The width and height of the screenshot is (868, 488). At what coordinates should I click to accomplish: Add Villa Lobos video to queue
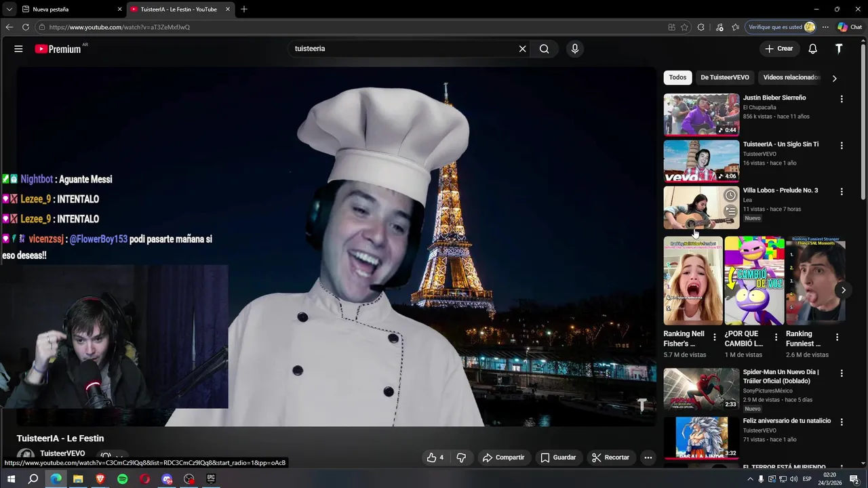[x=730, y=211]
